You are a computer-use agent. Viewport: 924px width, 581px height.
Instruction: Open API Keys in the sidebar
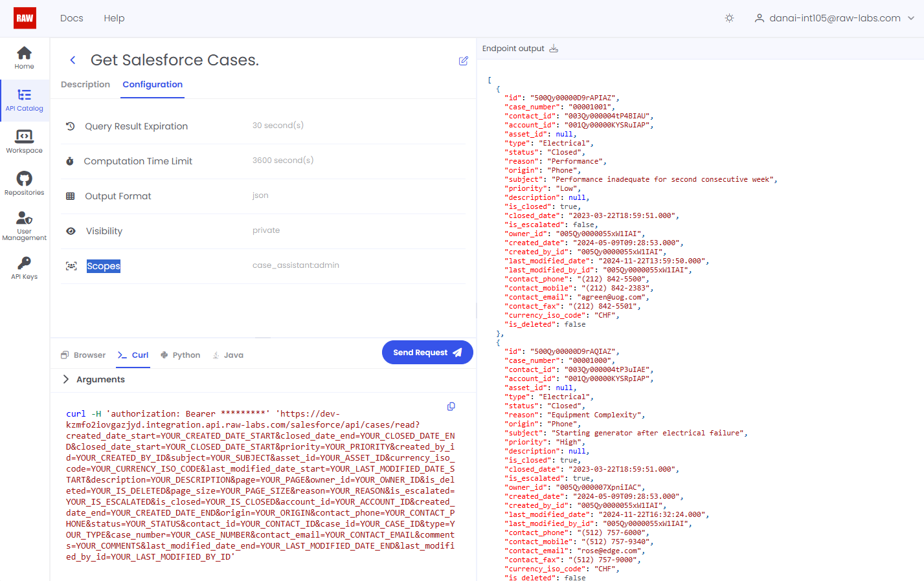[25, 268]
